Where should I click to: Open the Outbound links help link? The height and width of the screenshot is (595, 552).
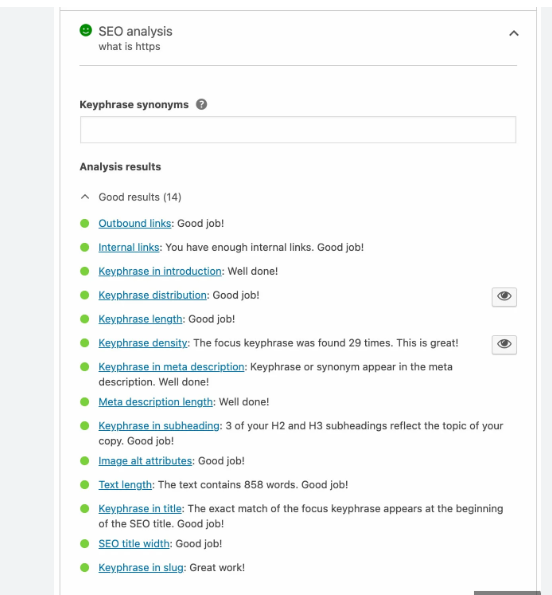pos(135,224)
